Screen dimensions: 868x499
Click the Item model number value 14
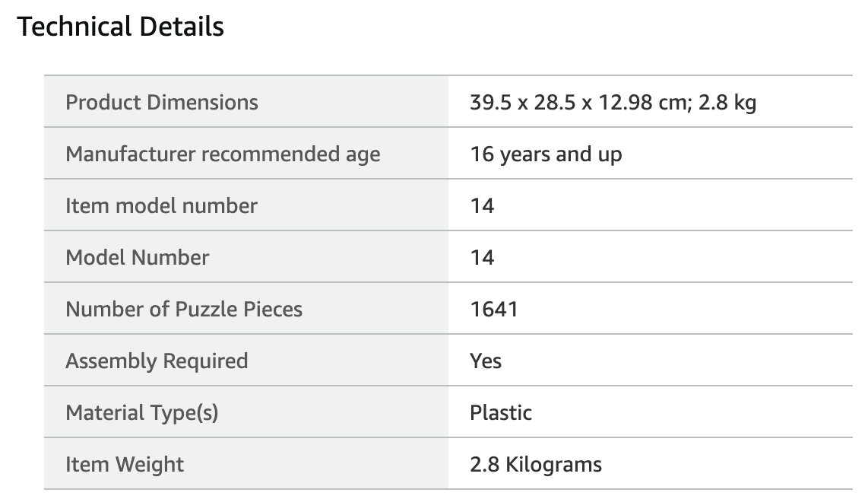(x=482, y=206)
